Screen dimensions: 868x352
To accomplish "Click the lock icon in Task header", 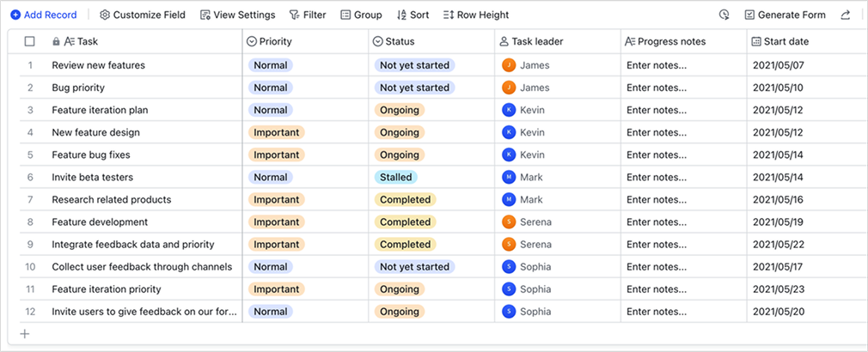I will point(57,41).
